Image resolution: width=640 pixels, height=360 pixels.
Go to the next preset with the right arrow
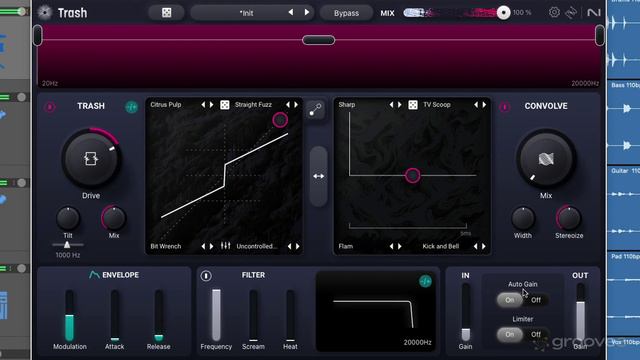(x=307, y=13)
